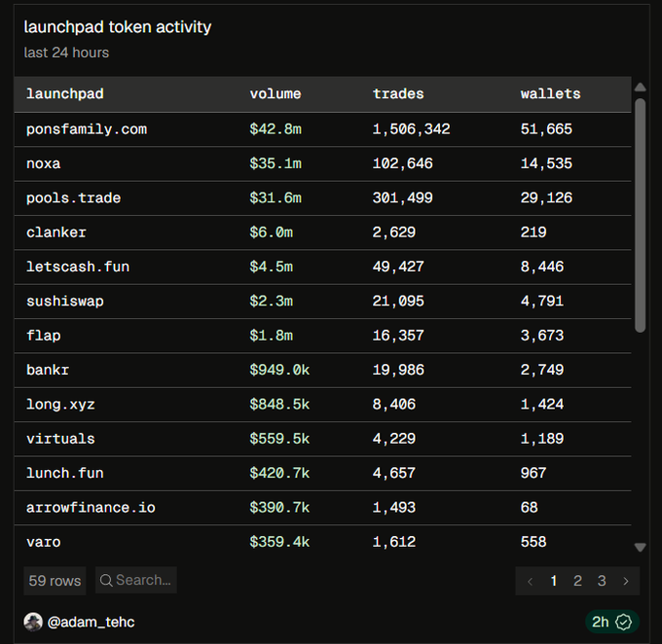Screen dimensions: 662x644
Task: Select the letscash.fun launchpad cell
Action: coord(78,267)
